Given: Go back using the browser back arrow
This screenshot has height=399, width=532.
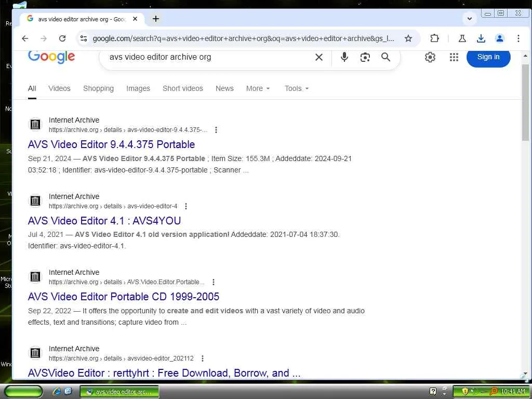Looking at the screenshot, I should pyautogui.click(x=25, y=38).
